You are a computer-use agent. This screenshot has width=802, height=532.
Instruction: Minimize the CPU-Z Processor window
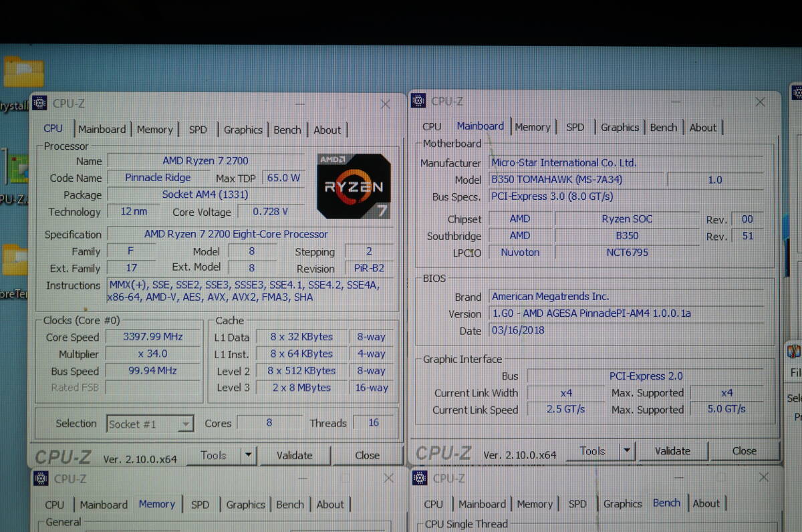pos(300,104)
